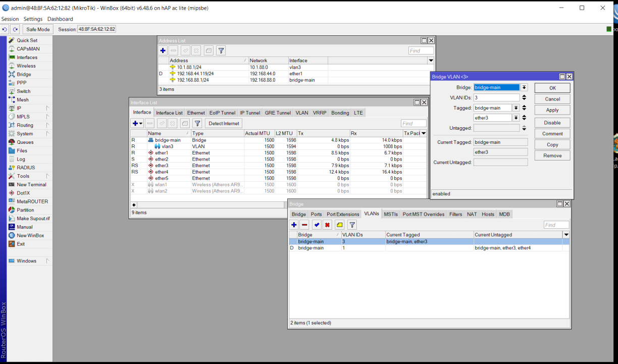Toggle Safe Mode
Viewport: 618px width, 364px height.
38,29
